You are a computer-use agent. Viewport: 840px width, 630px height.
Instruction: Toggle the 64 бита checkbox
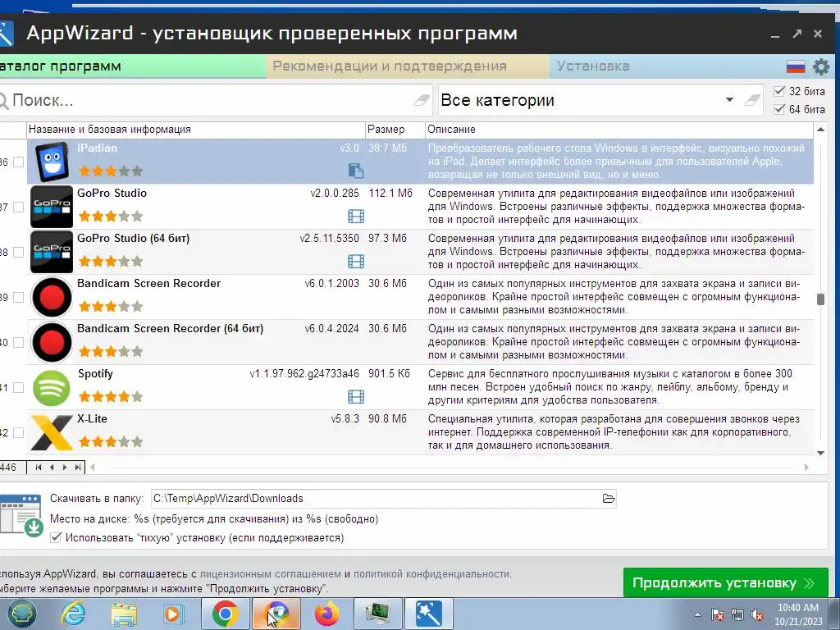(779, 109)
